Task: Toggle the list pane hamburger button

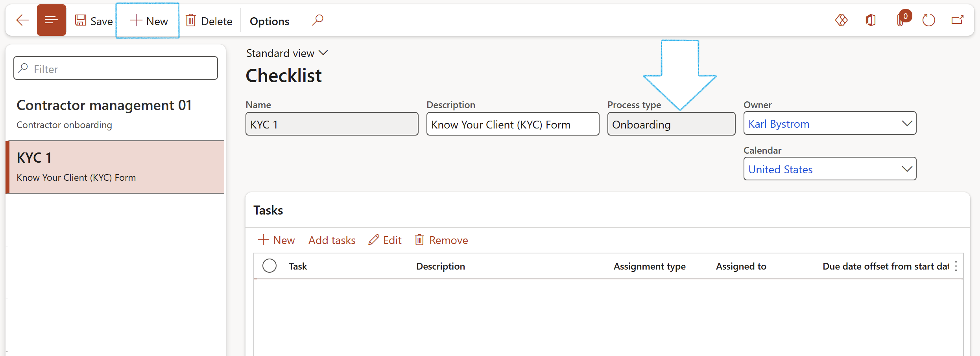Action: [52, 20]
